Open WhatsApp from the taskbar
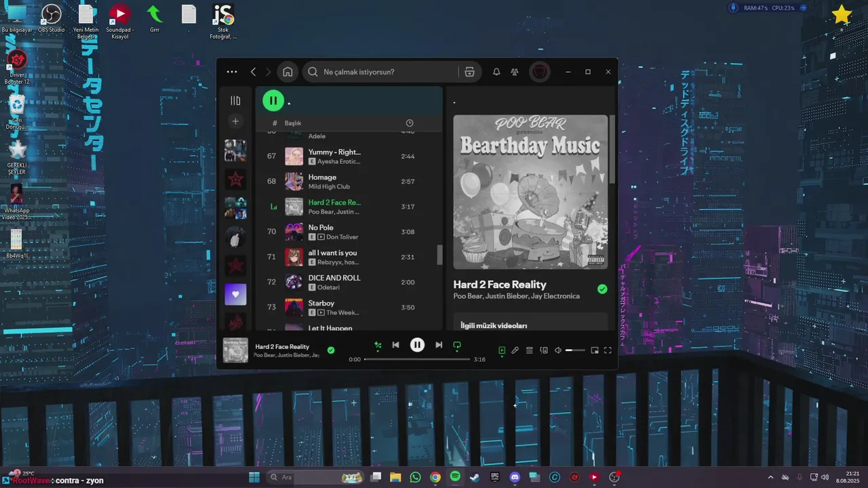The height and width of the screenshot is (488, 868). pos(415,477)
